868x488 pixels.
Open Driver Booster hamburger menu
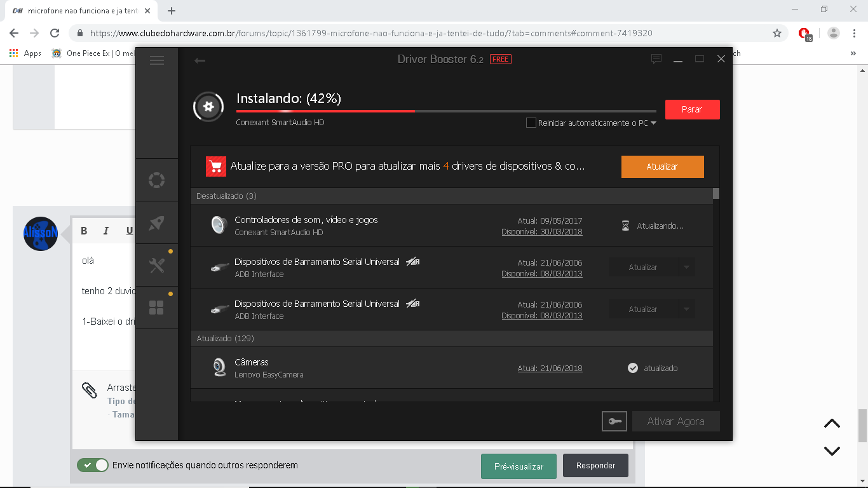[x=156, y=60]
